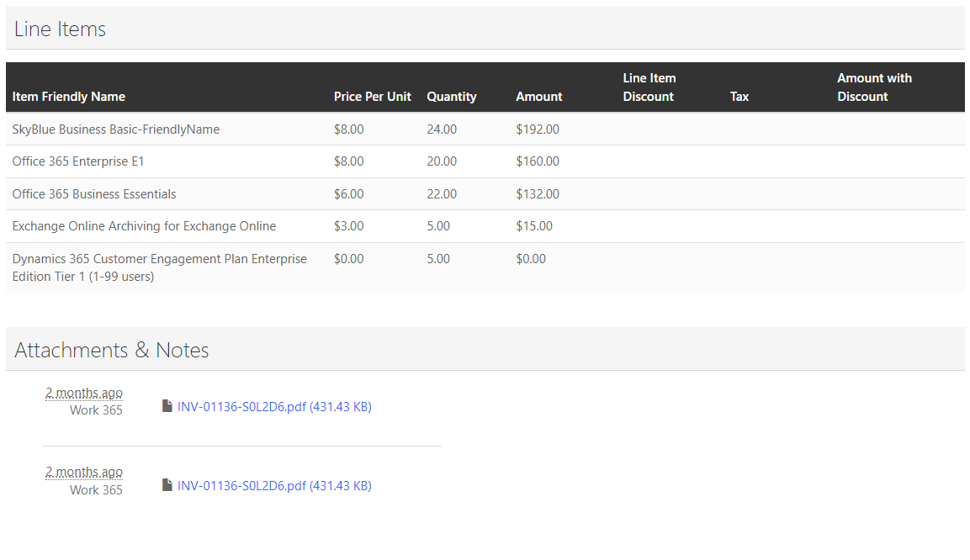Click the $132.00 amount cell
Screen dimensions: 970x560
[x=538, y=194]
